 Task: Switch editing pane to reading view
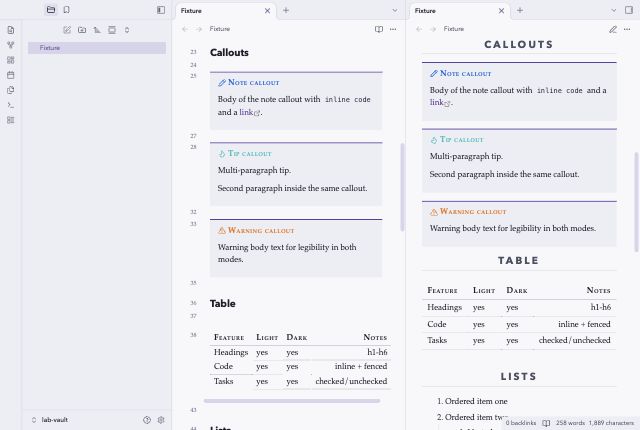[x=379, y=29]
